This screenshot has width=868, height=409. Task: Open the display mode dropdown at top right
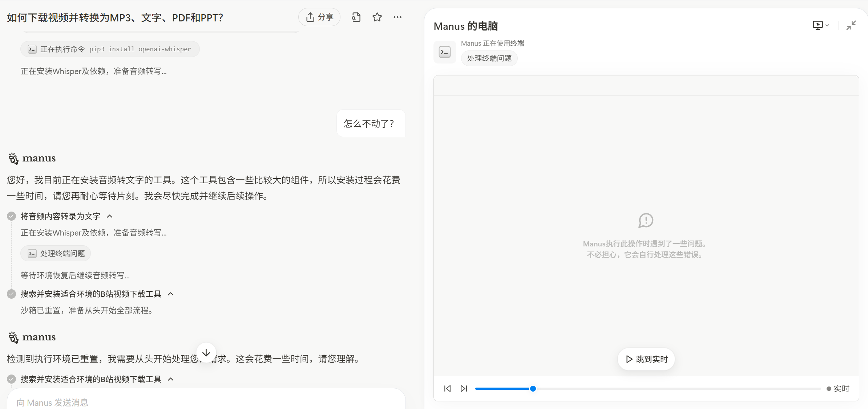pos(820,25)
